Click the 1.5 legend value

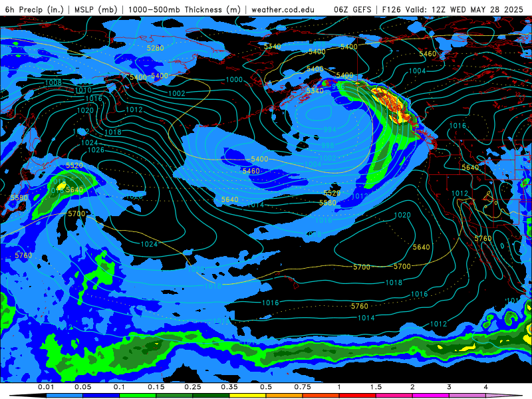pyautogui.click(x=376, y=387)
